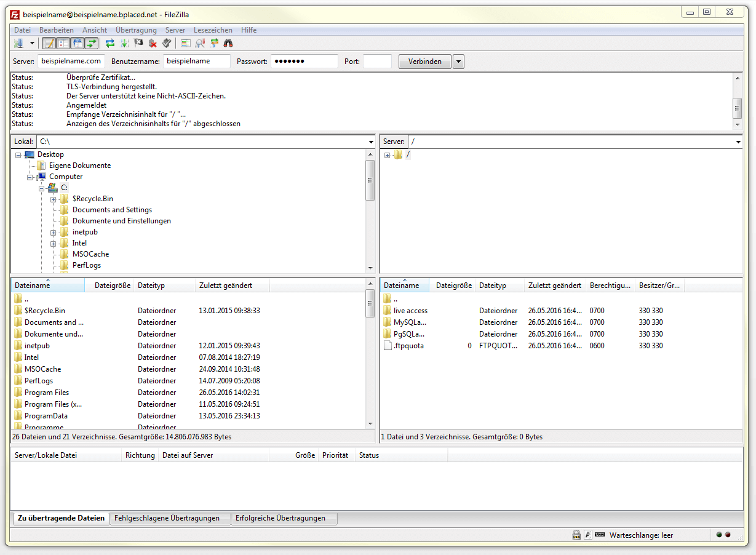This screenshot has height=555, width=756.
Task: Sort remote list by Besitzer/Gruppe column
Action: coord(659,285)
